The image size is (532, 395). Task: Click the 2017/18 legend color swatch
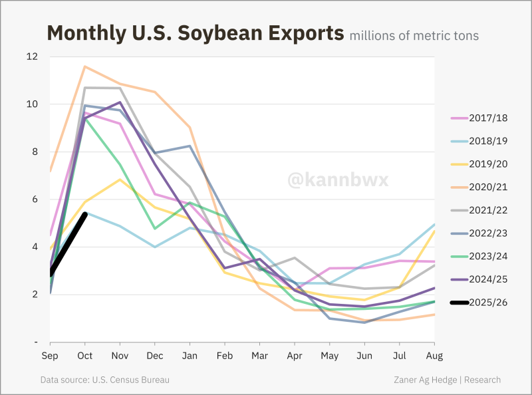(459, 118)
